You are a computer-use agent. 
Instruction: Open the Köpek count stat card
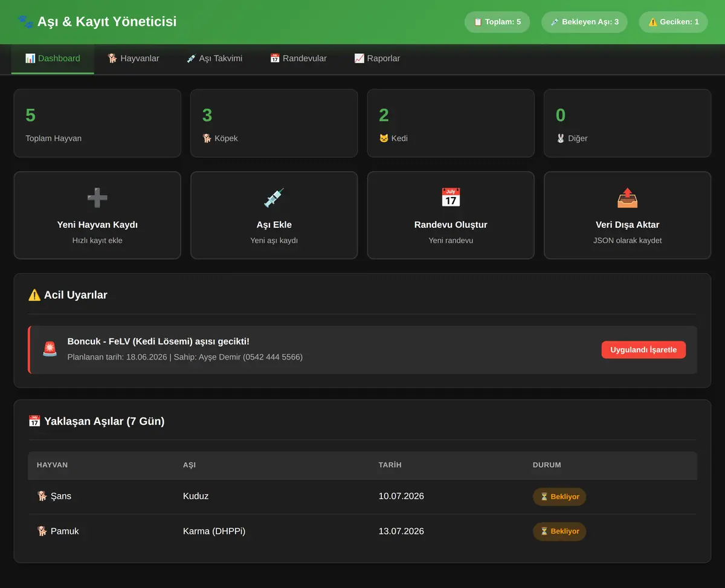point(274,123)
